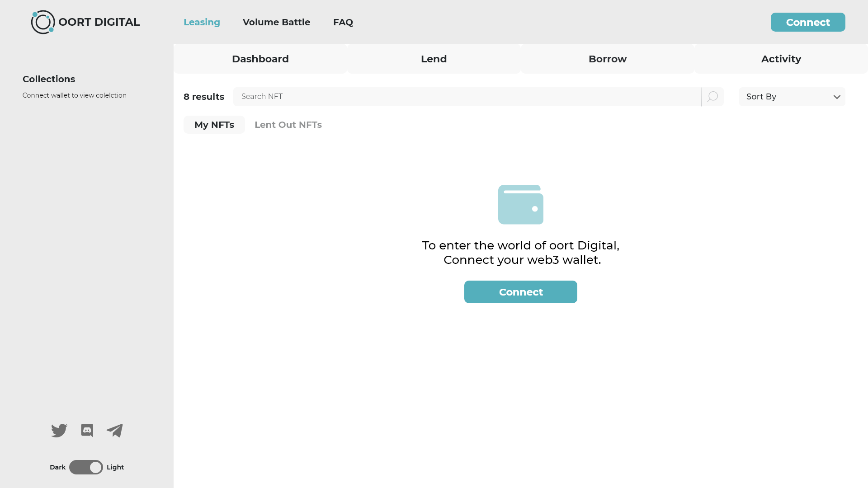Switch to the Lend tab
The height and width of the screenshot is (488, 868).
pyautogui.click(x=434, y=59)
